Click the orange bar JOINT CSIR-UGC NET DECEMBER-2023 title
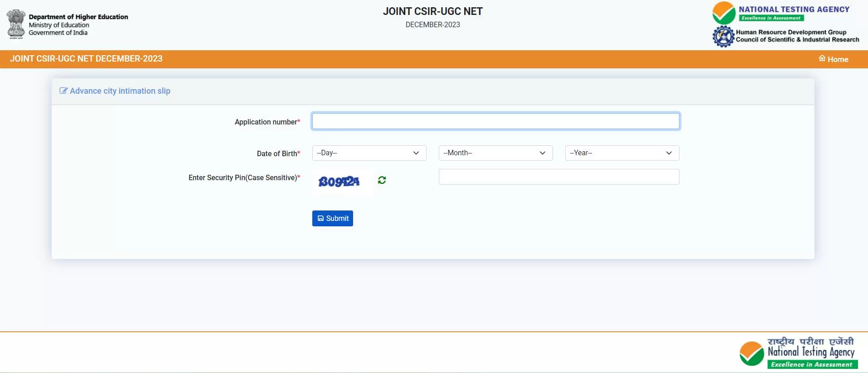Viewport: 868px width, 373px height. [x=86, y=59]
